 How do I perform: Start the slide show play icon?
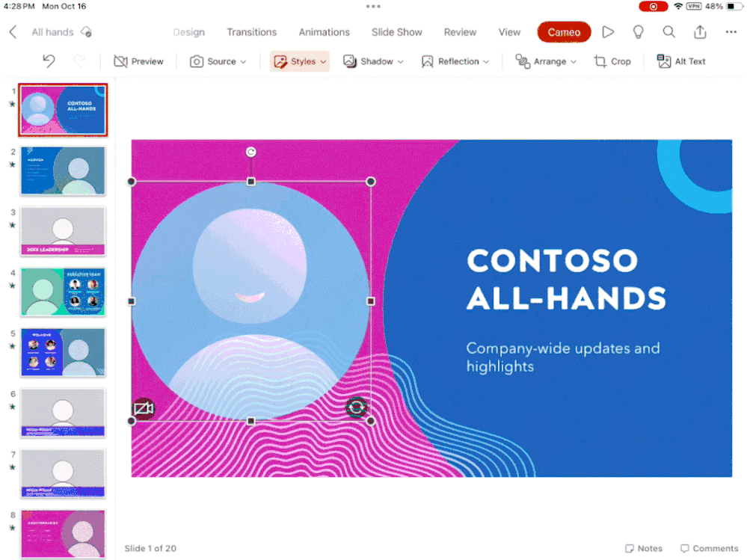tap(608, 32)
